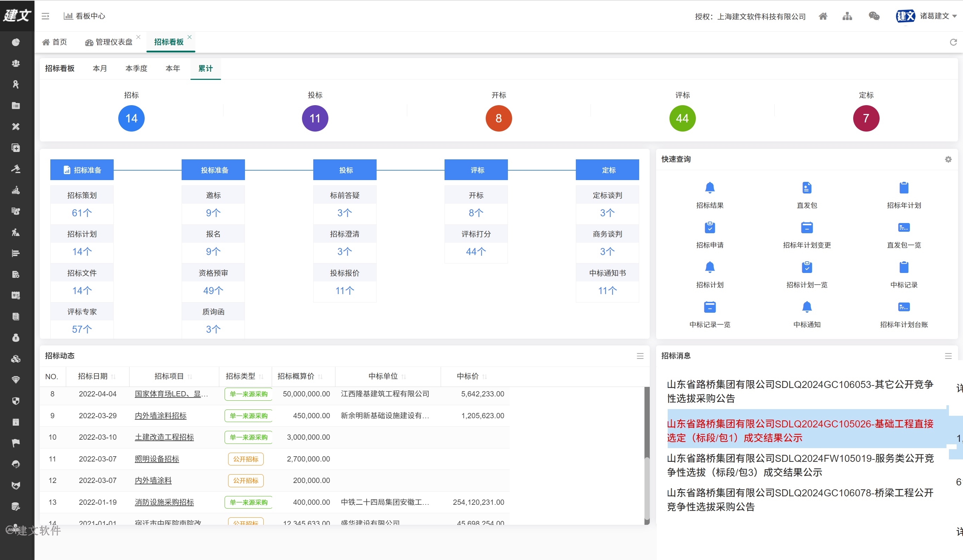
Task: Click the orange 开标 count circle 8
Action: [499, 119]
